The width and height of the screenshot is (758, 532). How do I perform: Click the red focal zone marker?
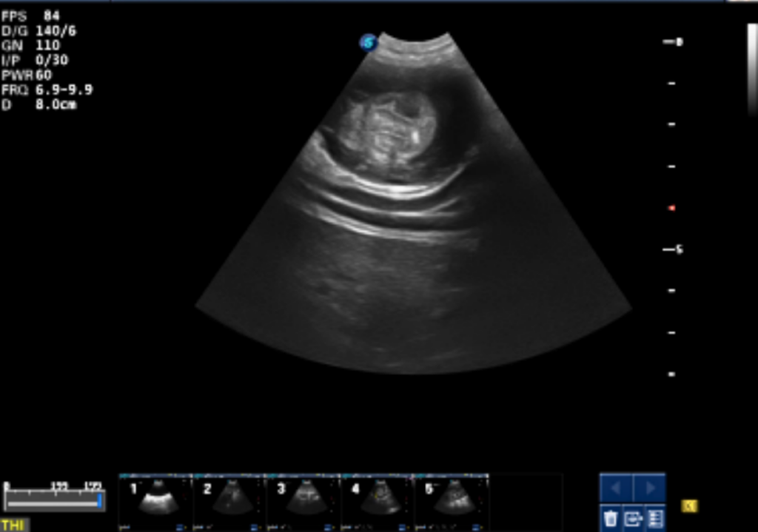click(x=671, y=208)
